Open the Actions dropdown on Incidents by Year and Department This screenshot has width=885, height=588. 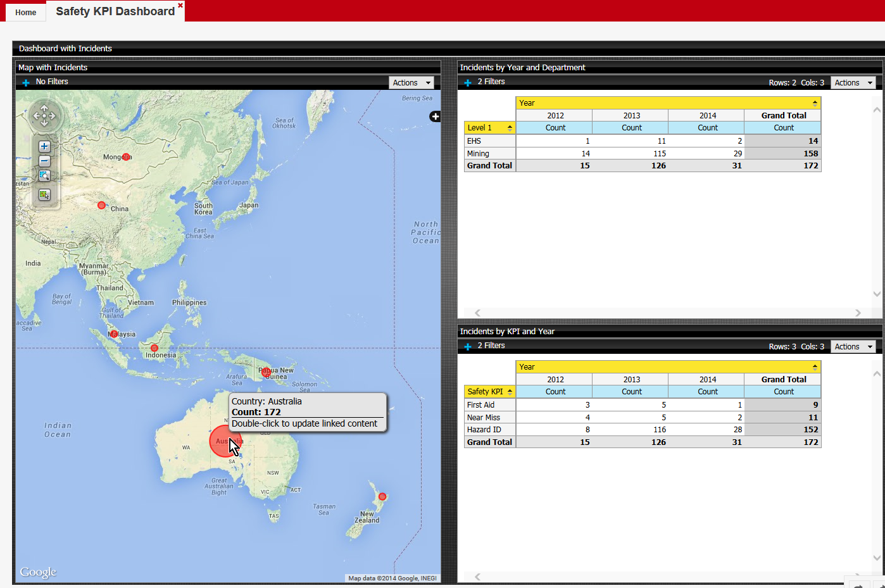(x=853, y=82)
